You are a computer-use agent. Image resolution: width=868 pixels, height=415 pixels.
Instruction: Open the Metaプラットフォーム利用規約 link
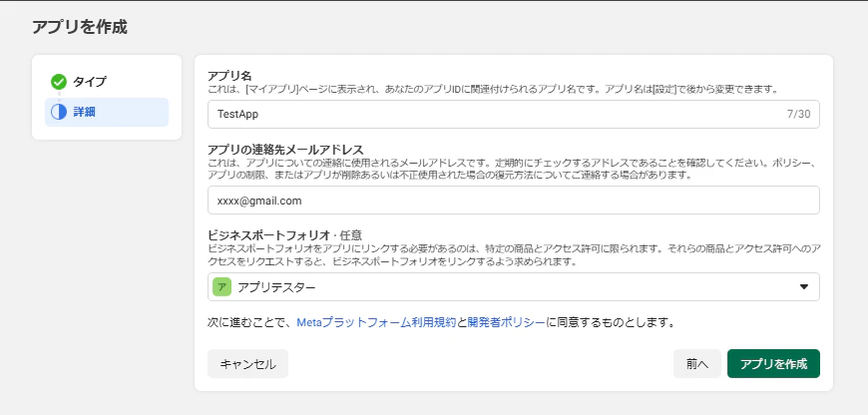[x=376, y=322]
